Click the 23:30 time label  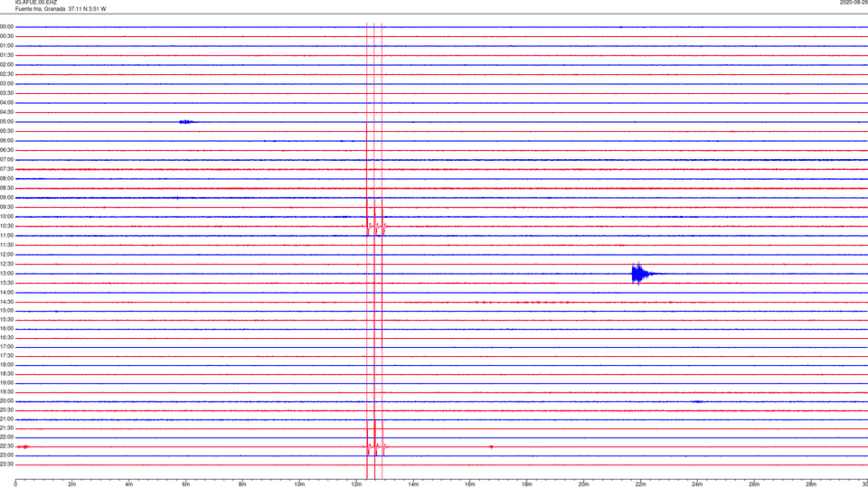(x=7, y=465)
